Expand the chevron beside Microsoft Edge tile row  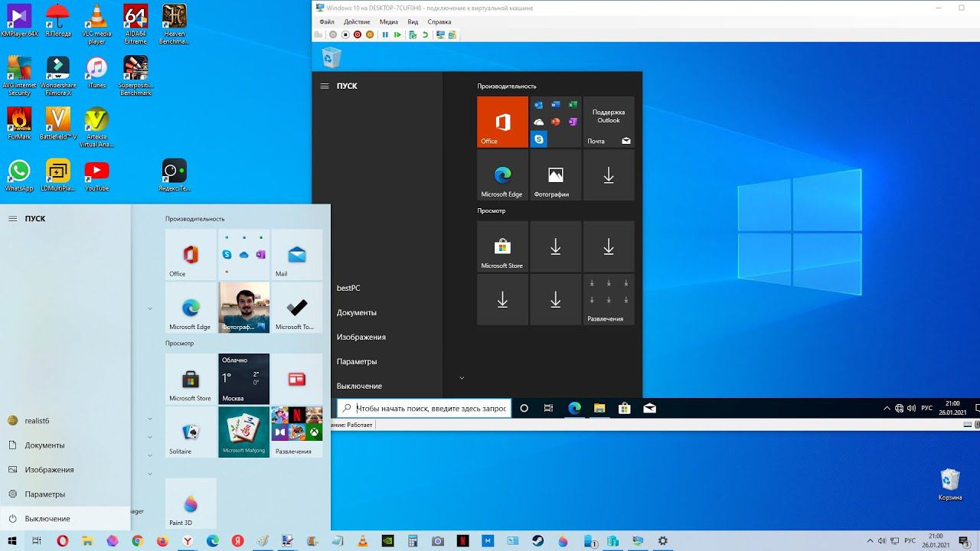pos(149,308)
